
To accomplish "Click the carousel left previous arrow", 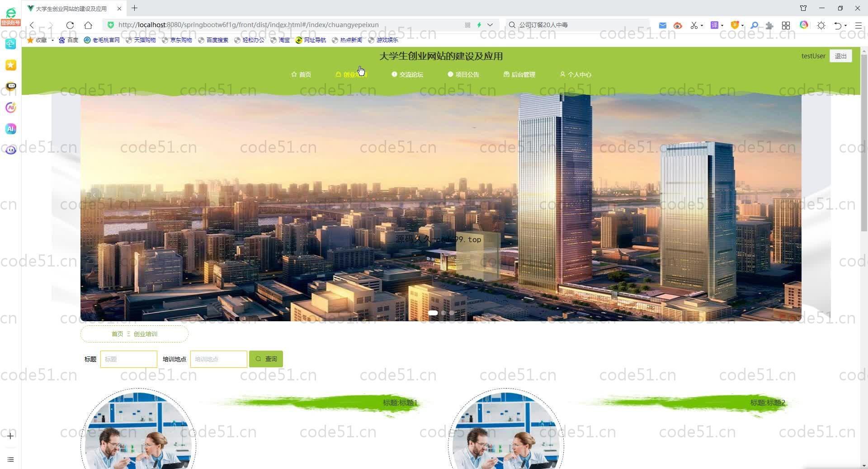I will click(x=94, y=195).
